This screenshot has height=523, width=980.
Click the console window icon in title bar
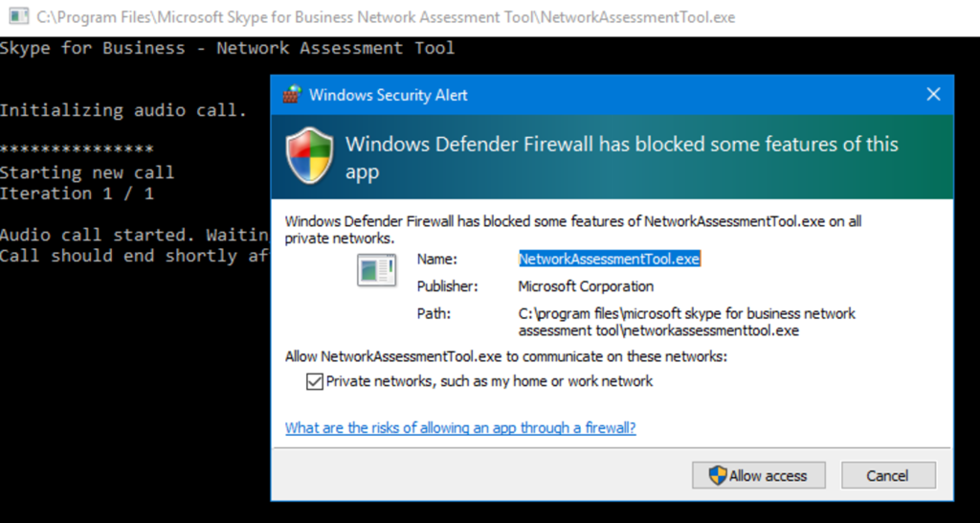coord(17,18)
